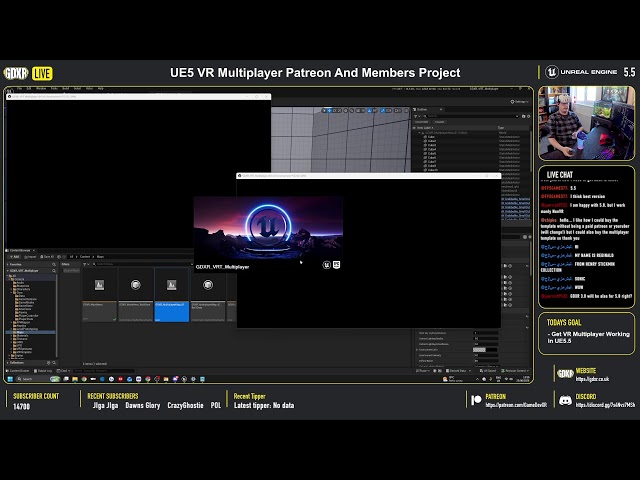Screen dimensions: 640x480
Task: Open the Build menu
Action: click(x=65, y=88)
